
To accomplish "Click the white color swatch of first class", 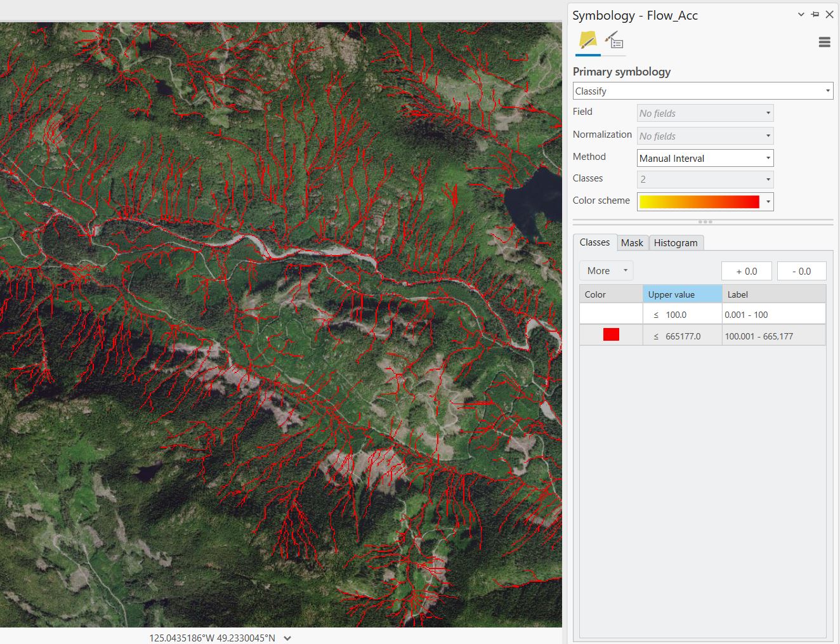I will click(611, 314).
